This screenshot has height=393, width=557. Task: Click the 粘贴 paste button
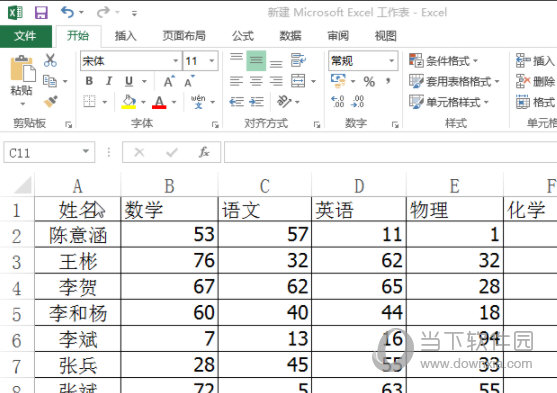click(x=22, y=80)
